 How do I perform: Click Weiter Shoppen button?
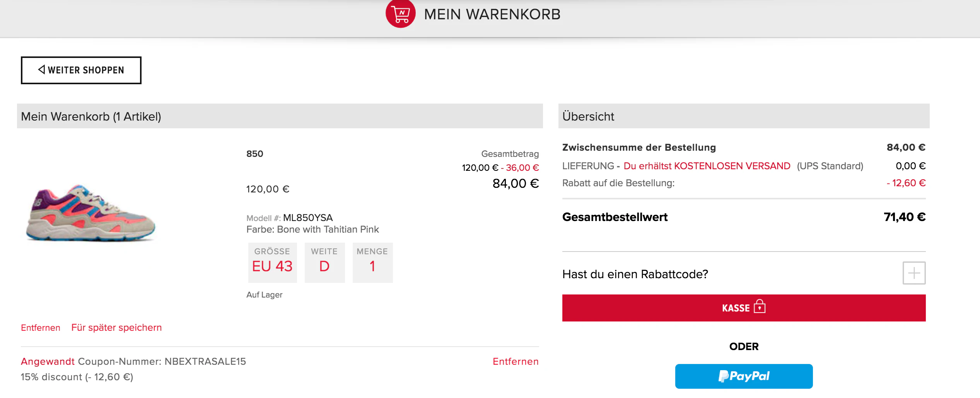coord(81,70)
